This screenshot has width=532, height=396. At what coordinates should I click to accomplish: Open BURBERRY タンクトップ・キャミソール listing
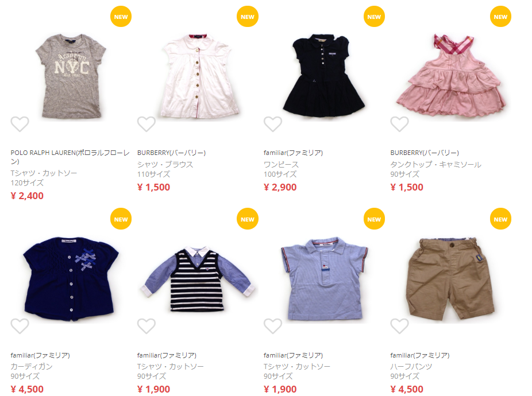[x=435, y=165]
